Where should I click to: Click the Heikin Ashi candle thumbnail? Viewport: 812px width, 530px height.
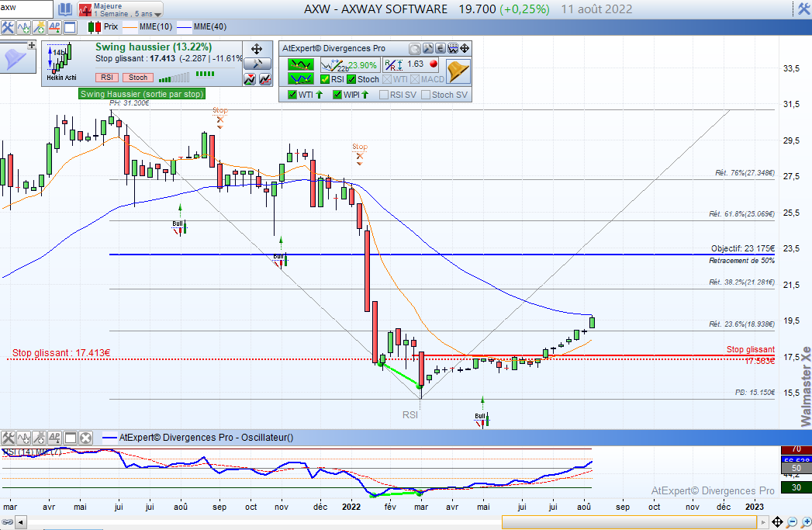(x=61, y=62)
